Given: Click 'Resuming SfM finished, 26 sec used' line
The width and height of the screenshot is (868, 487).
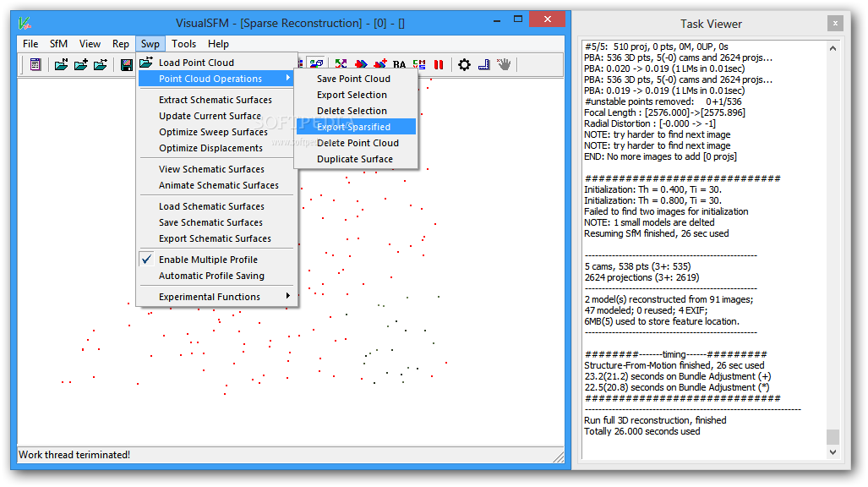Looking at the screenshot, I should [657, 234].
